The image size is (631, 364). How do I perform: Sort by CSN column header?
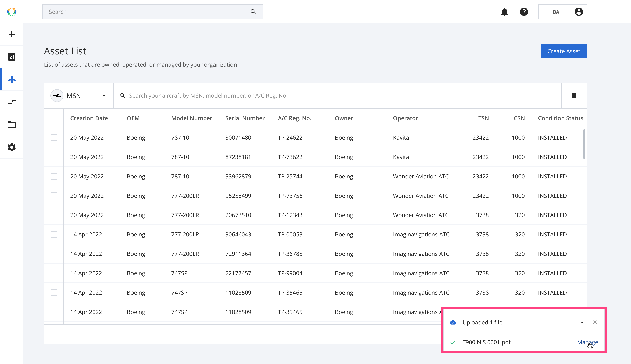519,118
